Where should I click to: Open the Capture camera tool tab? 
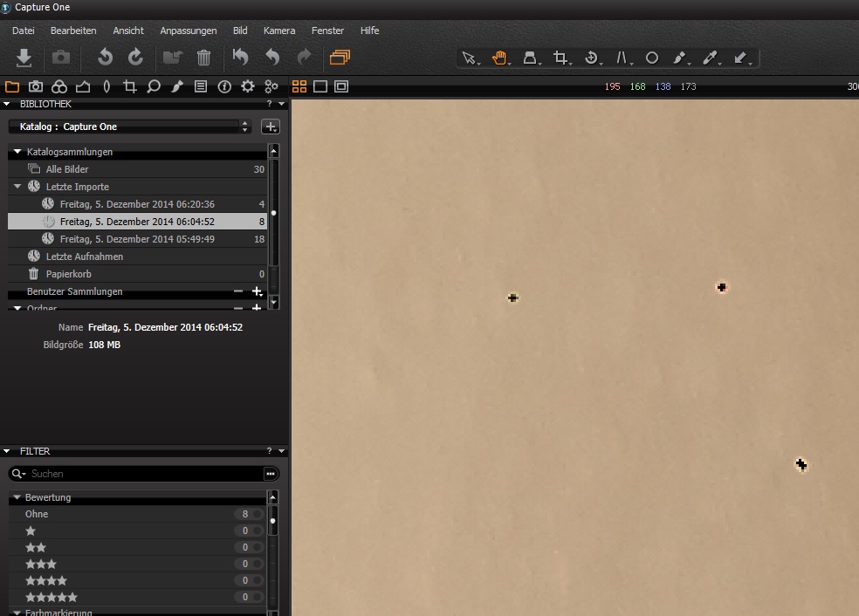click(x=36, y=86)
